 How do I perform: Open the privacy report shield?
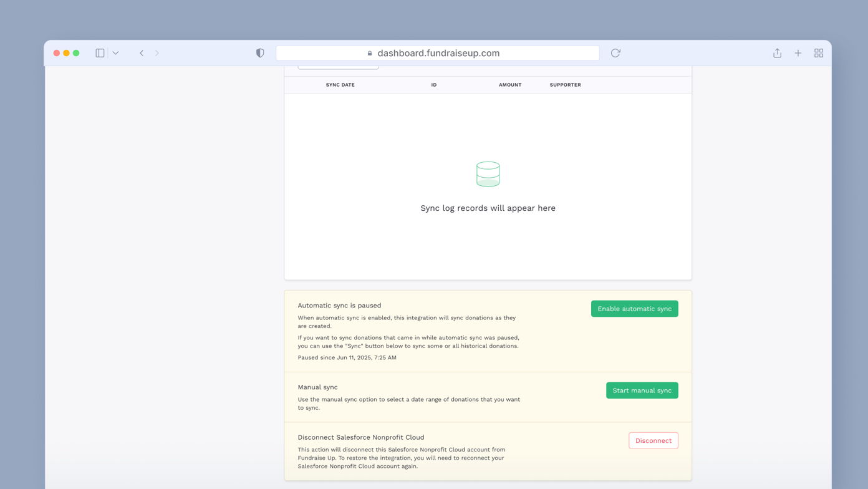click(260, 53)
